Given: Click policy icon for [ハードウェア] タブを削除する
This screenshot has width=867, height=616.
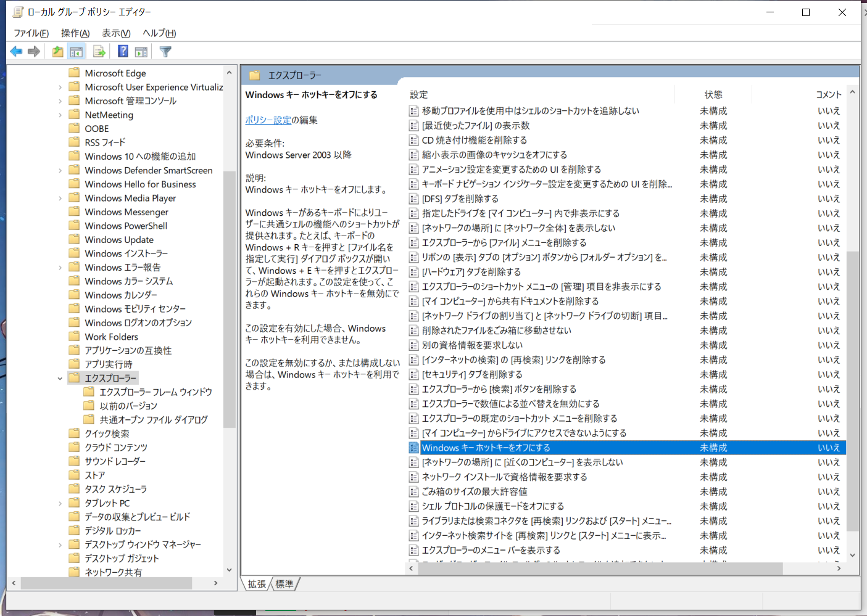Looking at the screenshot, I should click(x=414, y=272).
